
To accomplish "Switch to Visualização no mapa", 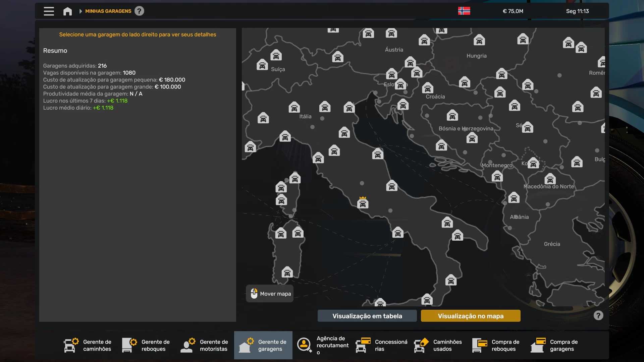I will [x=470, y=316].
